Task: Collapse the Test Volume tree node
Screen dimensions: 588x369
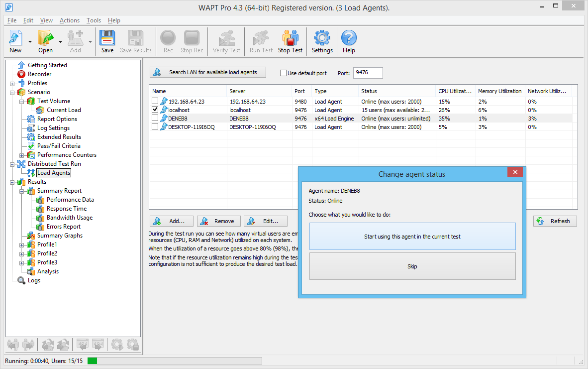Action: click(22, 102)
